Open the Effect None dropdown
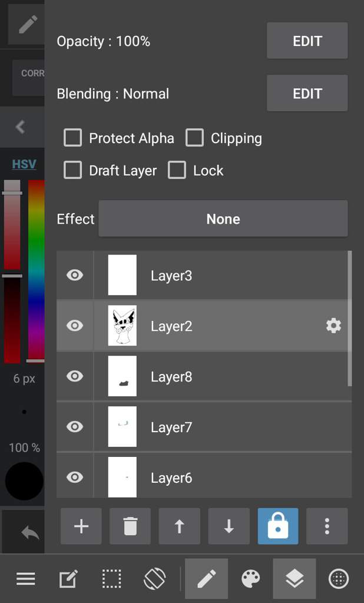The width and height of the screenshot is (364, 603). coord(223,218)
